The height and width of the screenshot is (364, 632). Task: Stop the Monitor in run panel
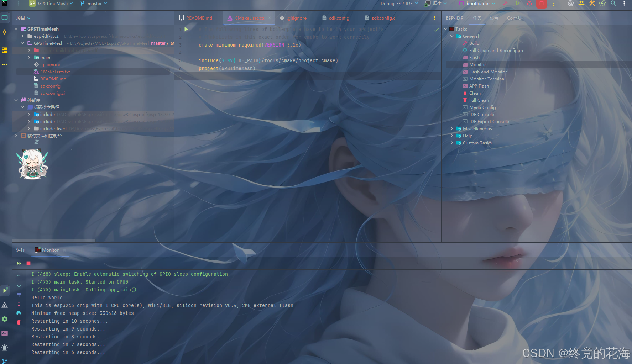(28, 263)
